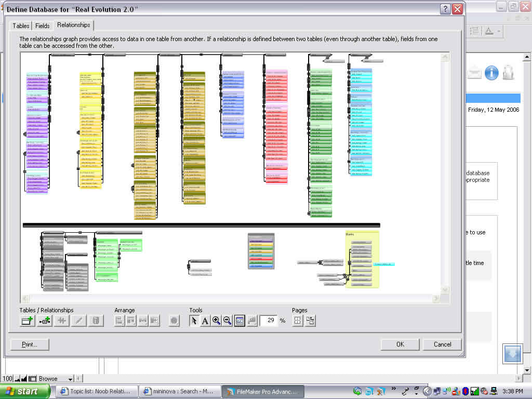This screenshot has height=399, width=532.
Task: Open the Windows start menu
Action: click(25, 392)
